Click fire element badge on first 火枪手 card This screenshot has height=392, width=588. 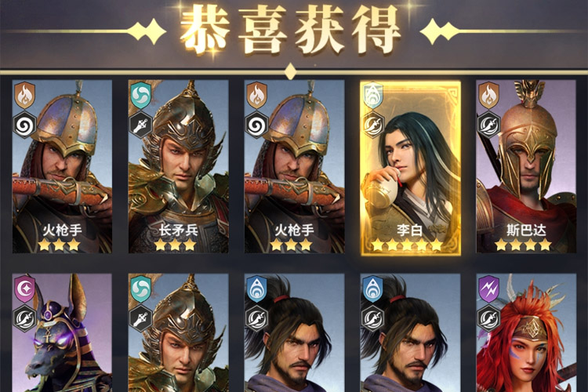25,96
